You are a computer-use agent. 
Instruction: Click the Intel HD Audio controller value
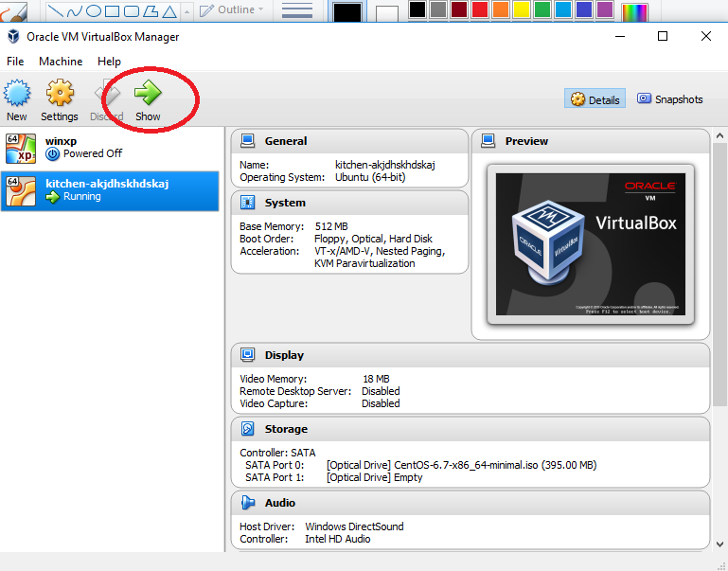coord(338,539)
